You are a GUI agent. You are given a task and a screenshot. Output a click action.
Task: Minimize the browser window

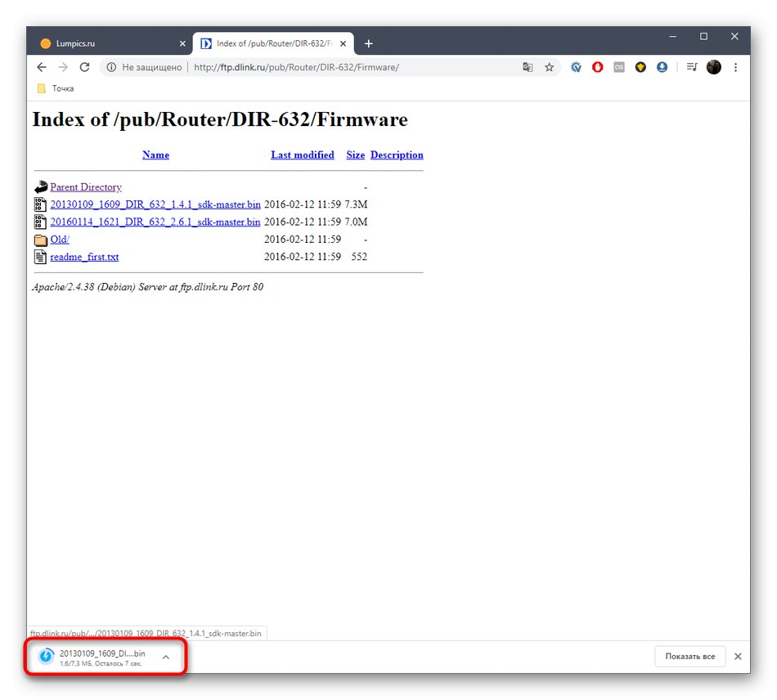[x=673, y=37]
